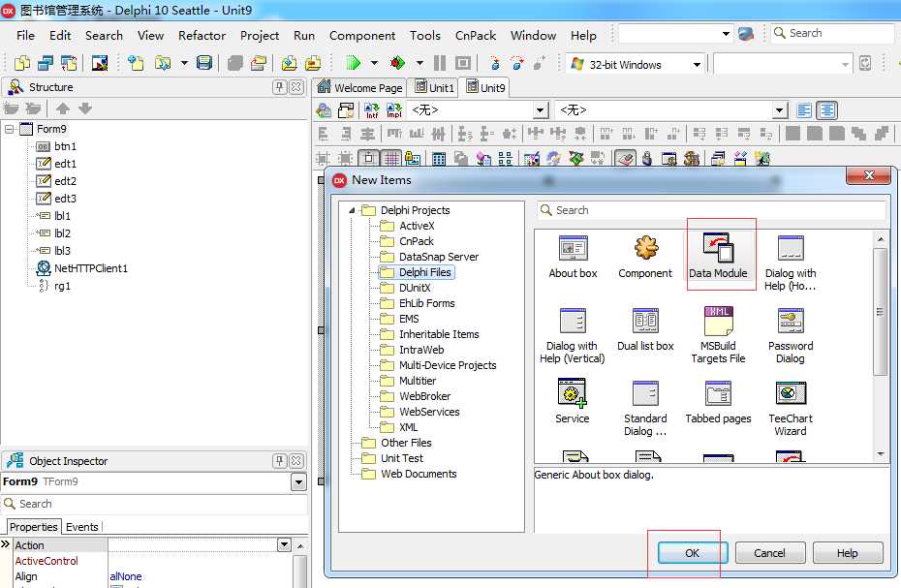Open the second <无> method dropdown
Image resolution: width=901 pixels, height=588 pixels.
point(779,109)
